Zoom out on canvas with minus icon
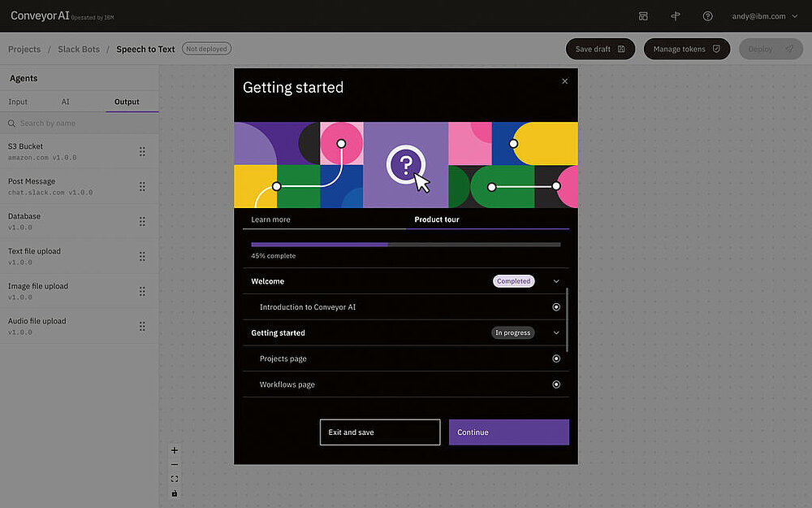Screen dimensions: 812x508 click(x=175, y=465)
